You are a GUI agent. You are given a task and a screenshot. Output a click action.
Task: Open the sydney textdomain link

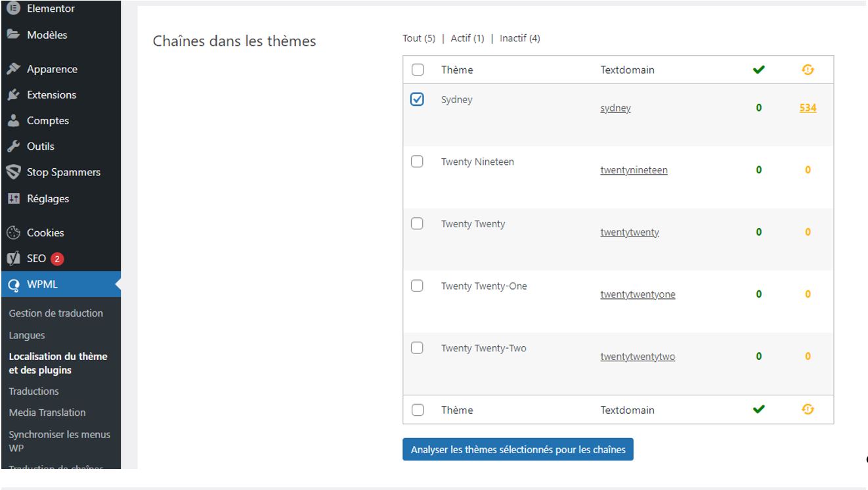tap(616, 108)
